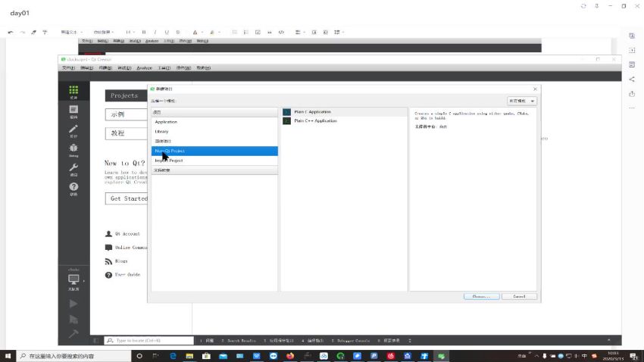Open the Help mode question mark icon
The width and height of the screenshot is (644, 362).
73,189
